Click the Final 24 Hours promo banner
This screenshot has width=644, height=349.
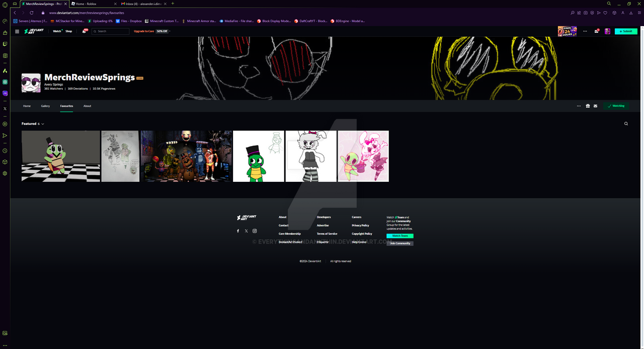coord(567,31)
